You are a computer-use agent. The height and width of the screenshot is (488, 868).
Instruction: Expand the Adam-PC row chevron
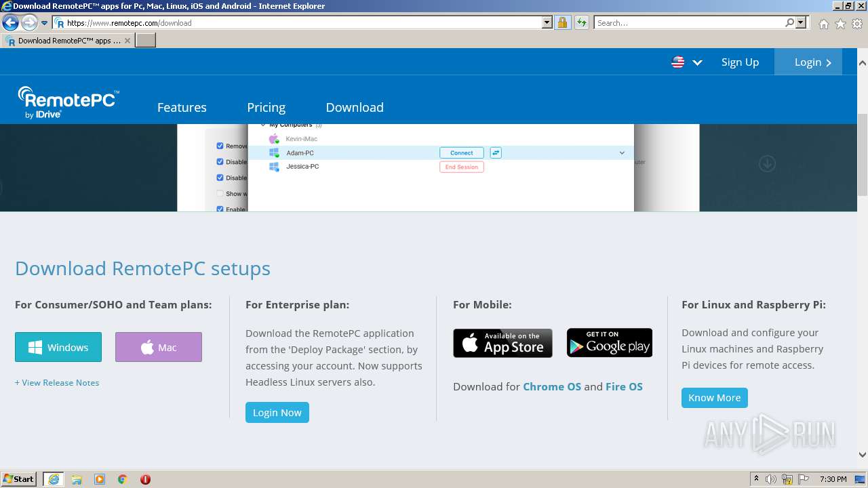[622, 153]
